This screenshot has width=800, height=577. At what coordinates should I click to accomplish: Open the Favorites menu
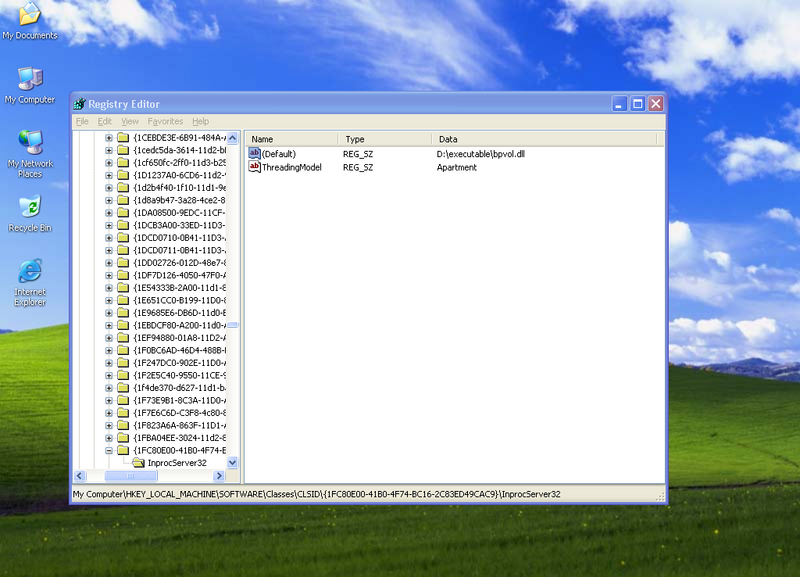[x=165, y=121]
